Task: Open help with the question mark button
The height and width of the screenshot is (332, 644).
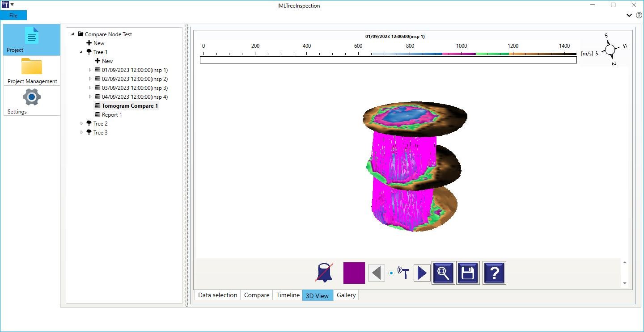Action: point(494,273)
